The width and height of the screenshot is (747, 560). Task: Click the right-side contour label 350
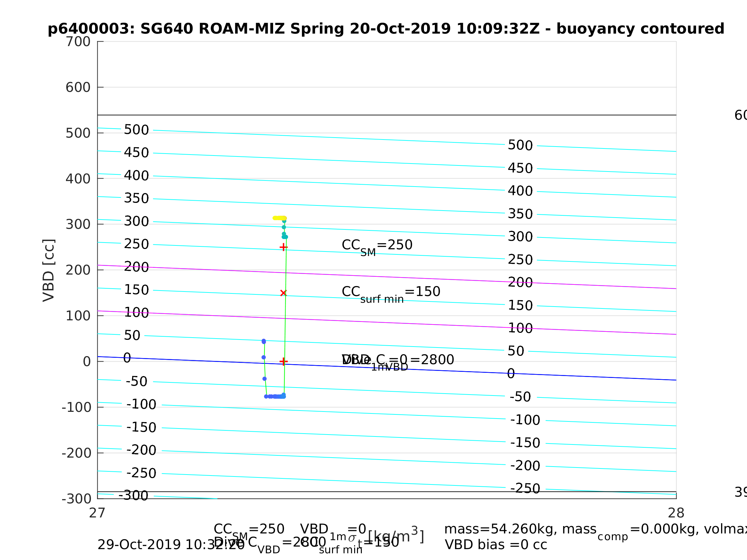click(x=520, y=214)
